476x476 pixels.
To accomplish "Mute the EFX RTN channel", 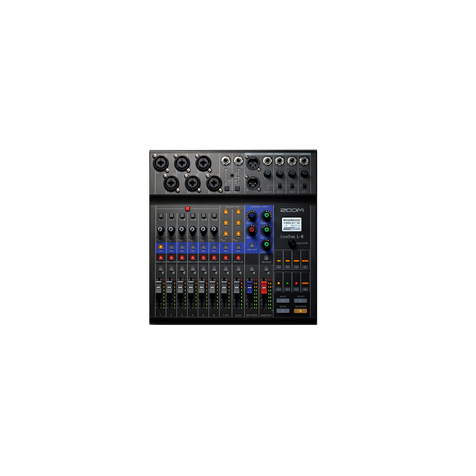I will (252, 269).
